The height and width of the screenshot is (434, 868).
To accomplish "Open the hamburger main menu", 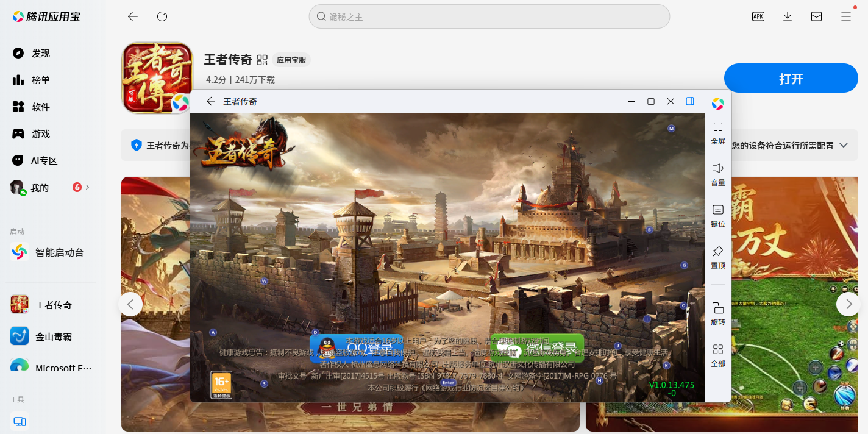I will (846, 16).
